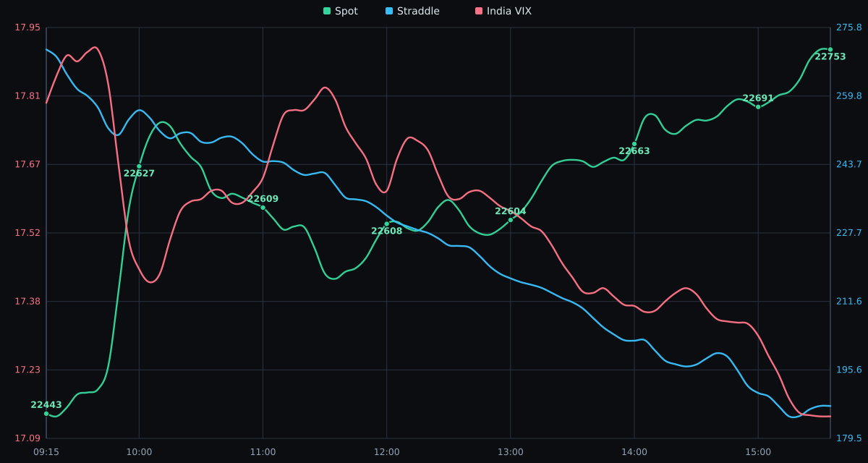Click the 09:15 time axis label
Image resolution: width=868 pixels, height=463 pixels.
46,452
